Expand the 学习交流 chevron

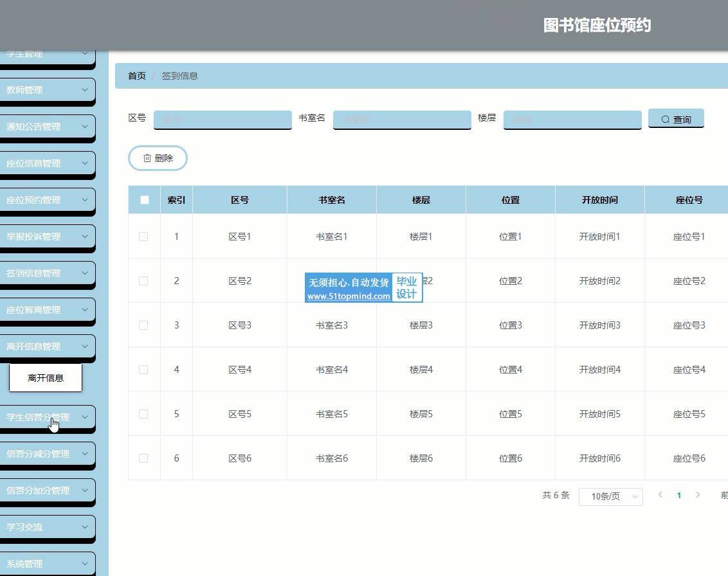click(85, 526)
